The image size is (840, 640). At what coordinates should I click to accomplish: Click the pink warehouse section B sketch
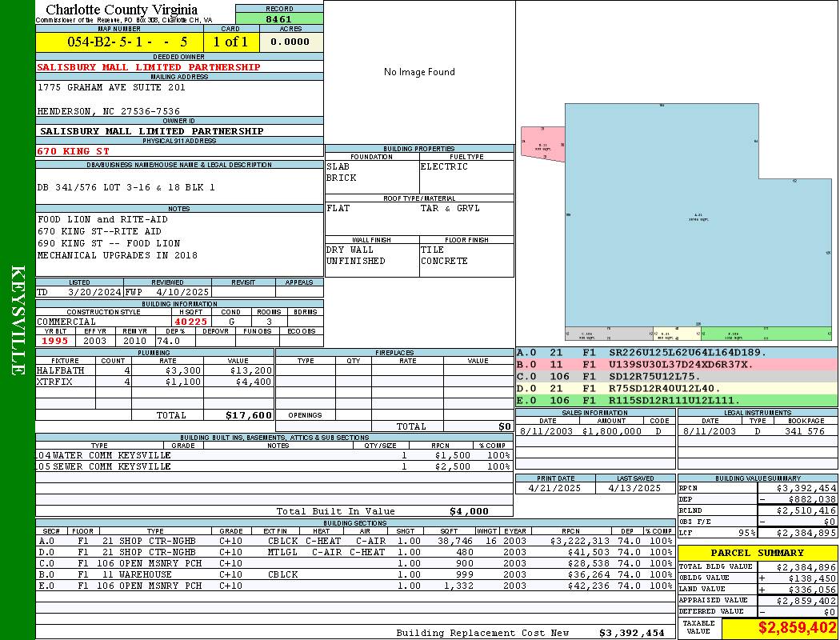click(x=543, y=144)
